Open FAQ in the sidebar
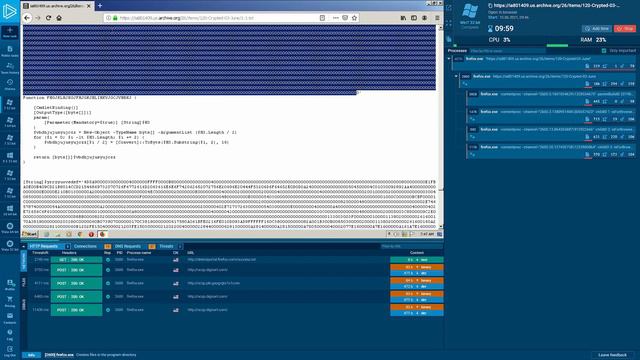This screenshot has height=360, width=640. pos(10,335)
